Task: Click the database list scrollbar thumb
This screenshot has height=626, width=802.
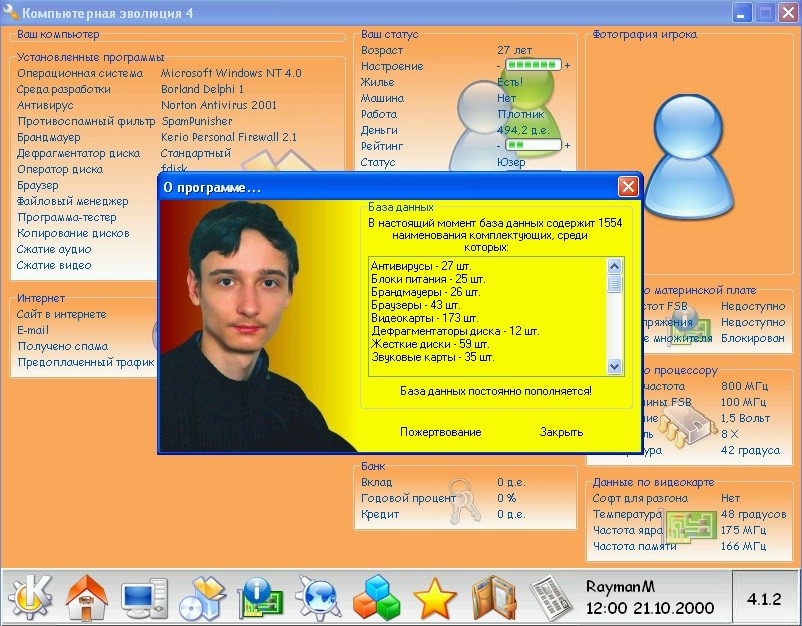Action: pyautogui.click(x=614, y=283)
